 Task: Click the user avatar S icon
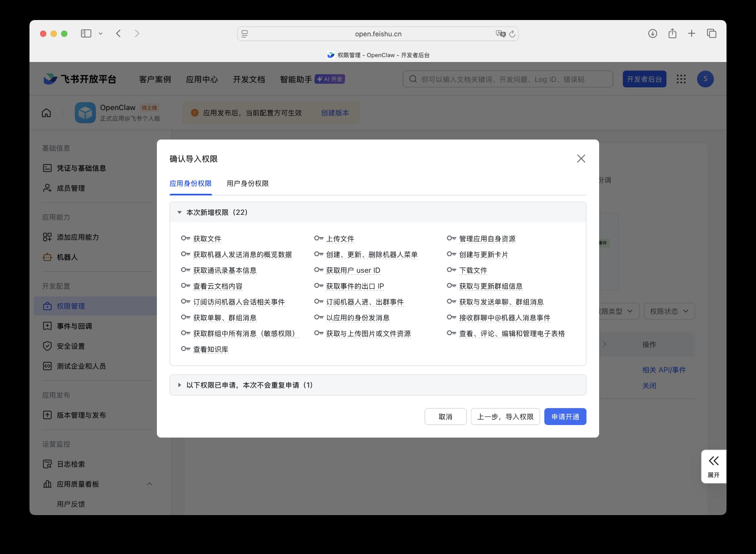click(705, 79)
